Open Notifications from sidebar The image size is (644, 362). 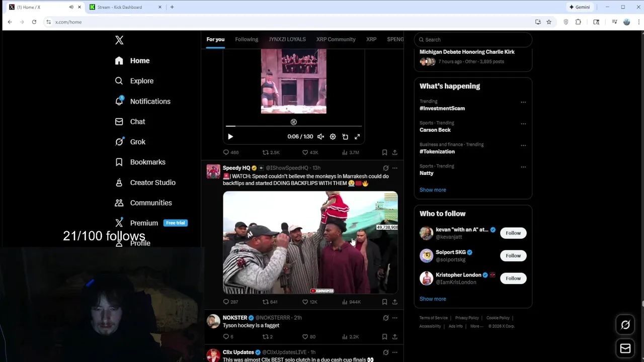point(143,101)
